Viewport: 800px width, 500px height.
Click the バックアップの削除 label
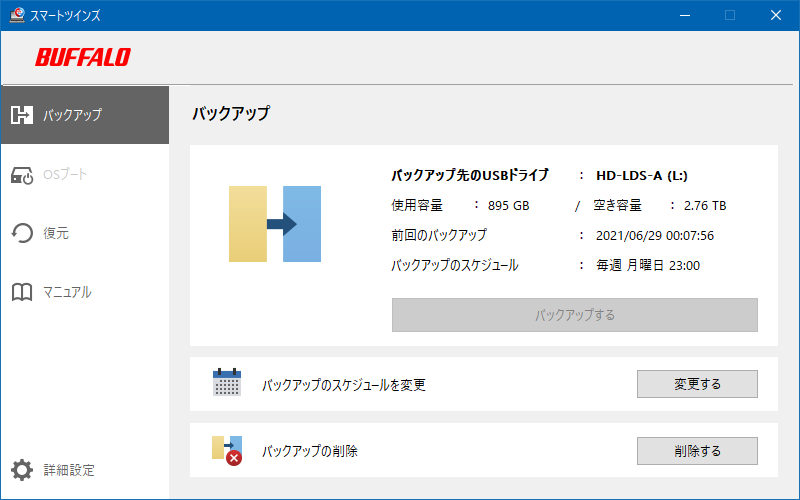coord(310,451)
